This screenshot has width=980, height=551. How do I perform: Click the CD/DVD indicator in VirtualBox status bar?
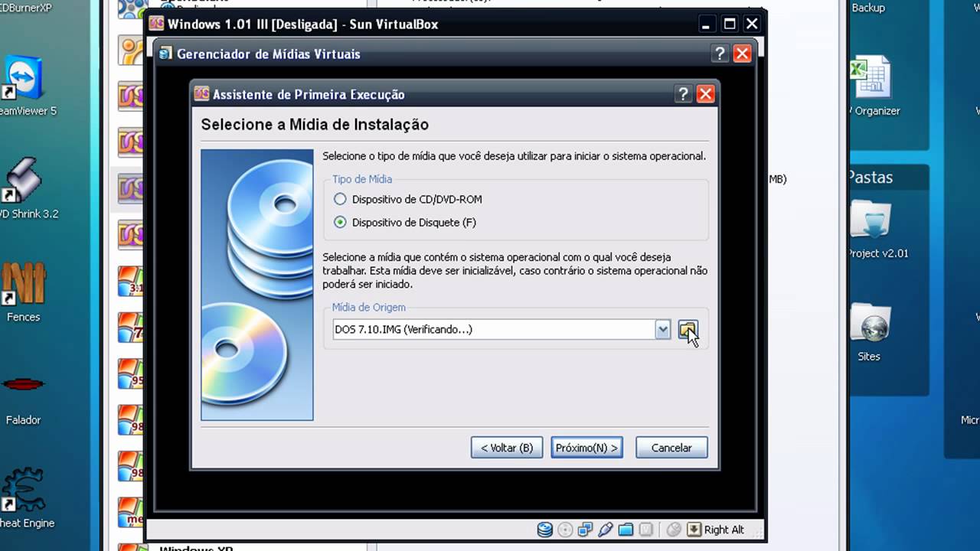tap(566, 530)
